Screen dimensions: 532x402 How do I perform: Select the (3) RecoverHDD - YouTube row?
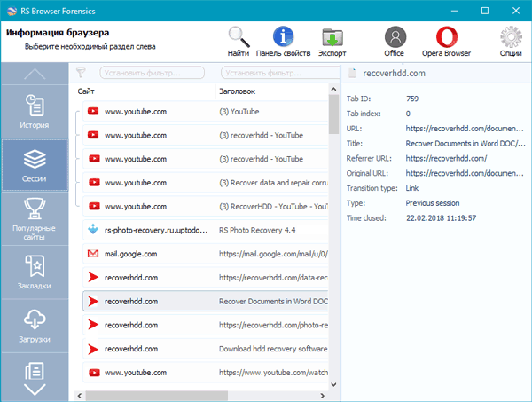pos(206,207)
